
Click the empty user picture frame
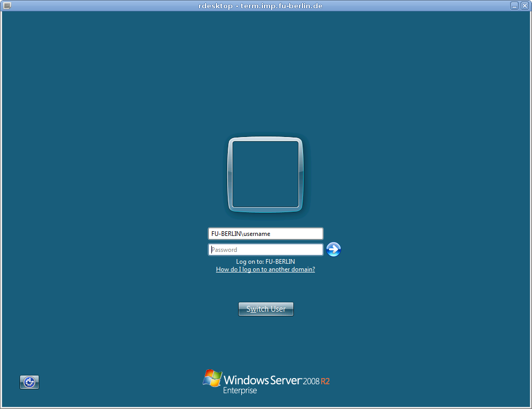click(x=265, y=175)
